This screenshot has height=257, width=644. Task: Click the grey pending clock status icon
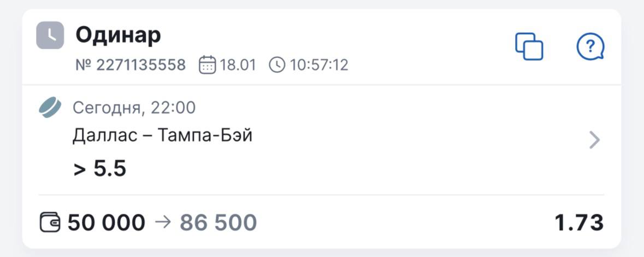(50, 36)
